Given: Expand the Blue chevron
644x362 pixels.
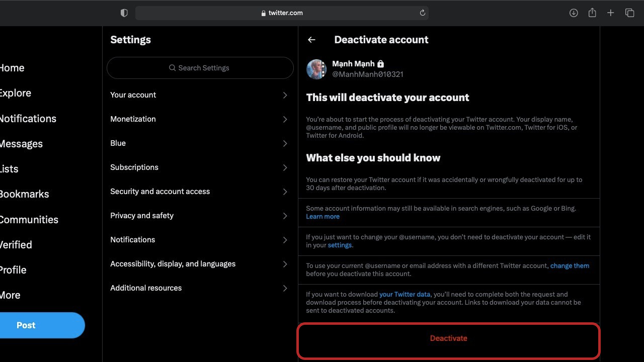Looking at the screenshot, I should click(285, 143).
